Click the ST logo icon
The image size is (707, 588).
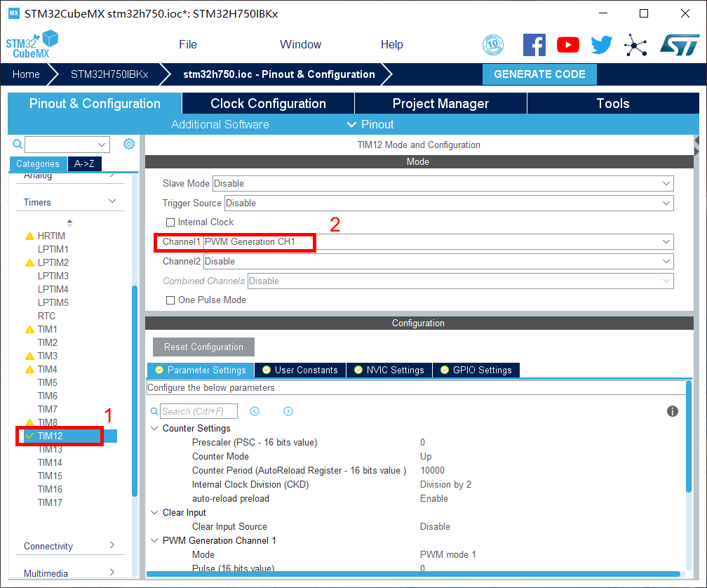679,45
